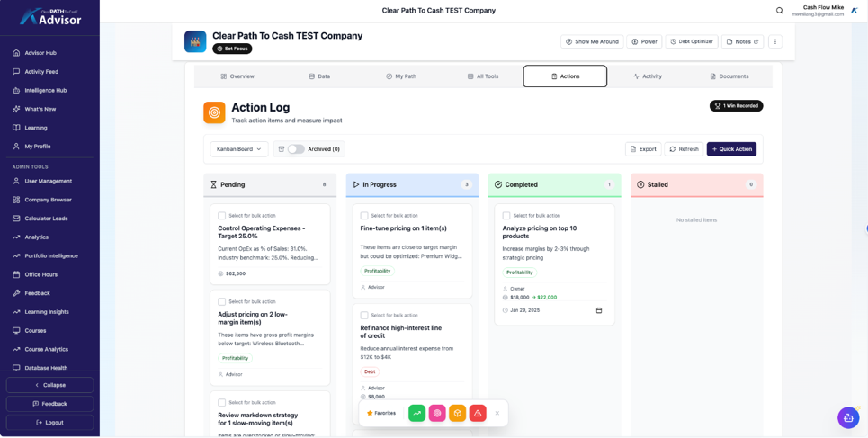
Task: Check bulk select on Control Operating Expenses card
Action: click(221, 215)
